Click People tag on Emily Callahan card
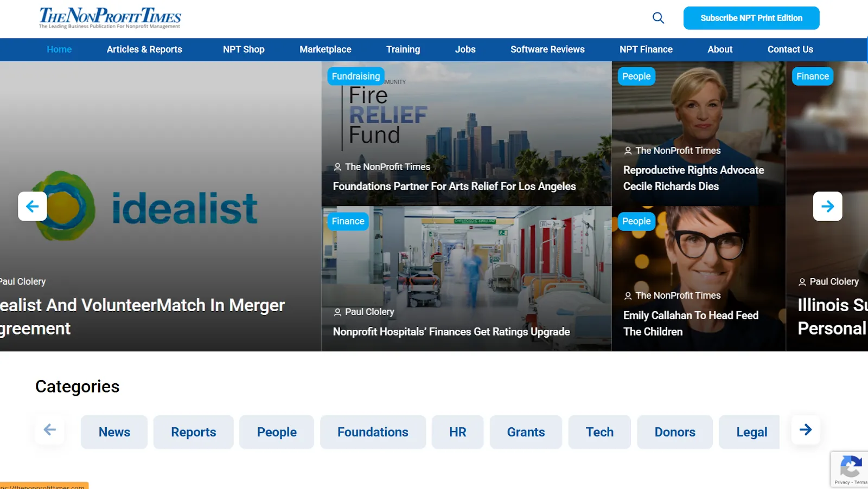Screen dimensions: 868x489 [636, 221]
